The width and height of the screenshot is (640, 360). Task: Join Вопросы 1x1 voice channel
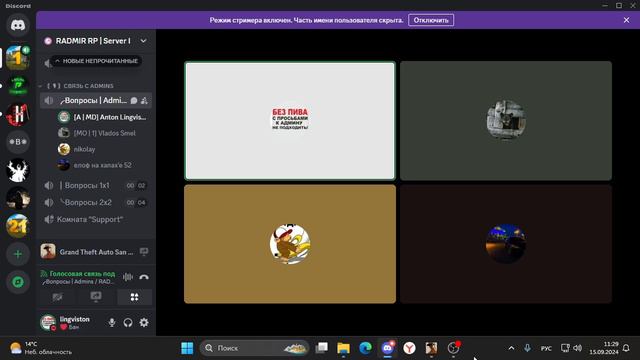(96, 185)
